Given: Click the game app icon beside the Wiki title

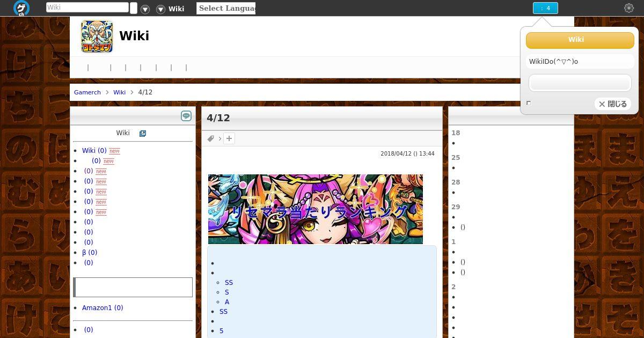Looking at the screenshot, I should point(97,36).
